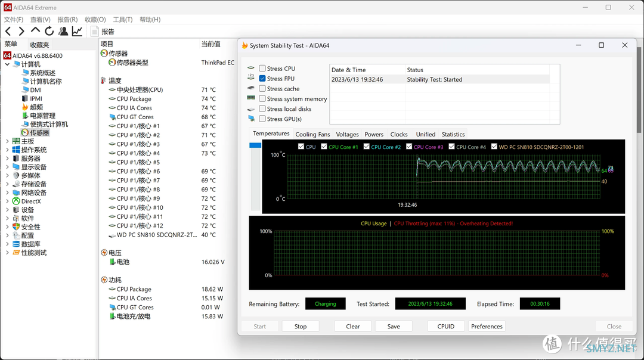Open the DMI tree item
644x360 pixels.
click(x=36, y=90)
